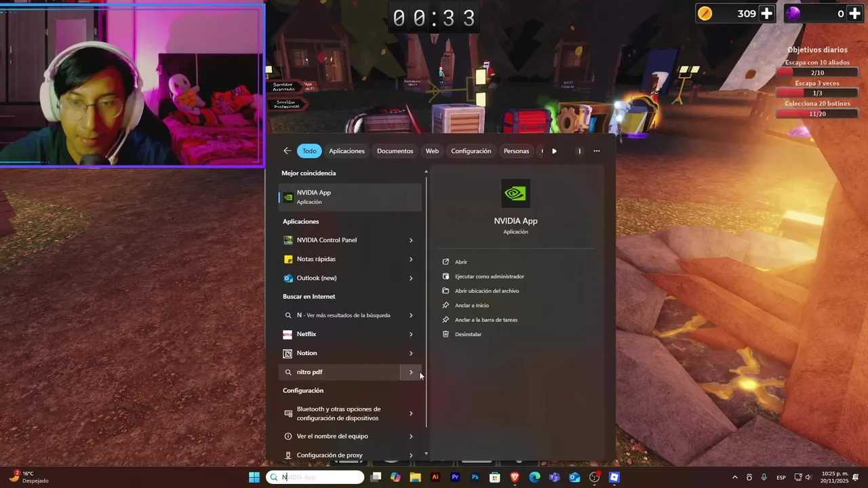Click the taskbar search input field
Image resolution: width=868 pixels, height=488 pixels.
pos(315,477)
